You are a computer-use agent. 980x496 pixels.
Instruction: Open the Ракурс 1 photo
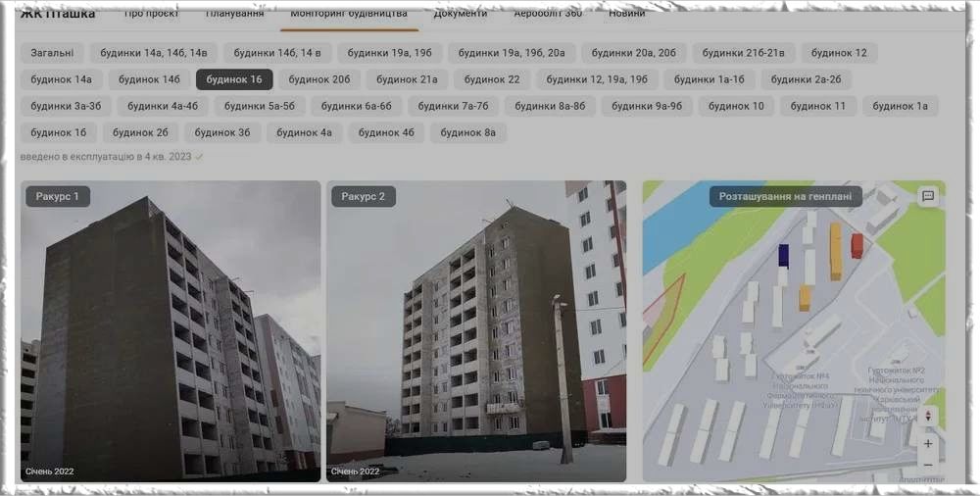171,330
